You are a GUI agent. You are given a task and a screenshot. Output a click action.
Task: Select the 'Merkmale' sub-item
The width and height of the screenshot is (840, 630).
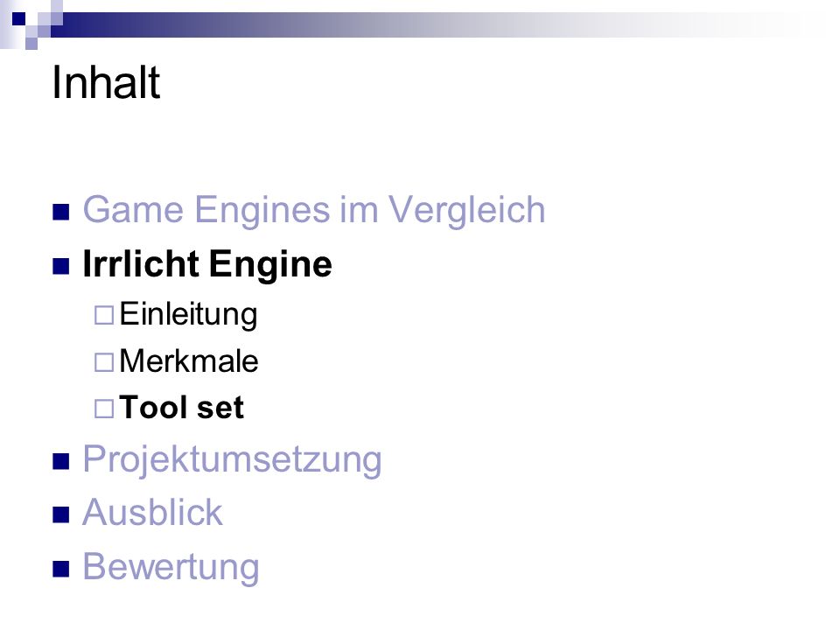point(189,360)
